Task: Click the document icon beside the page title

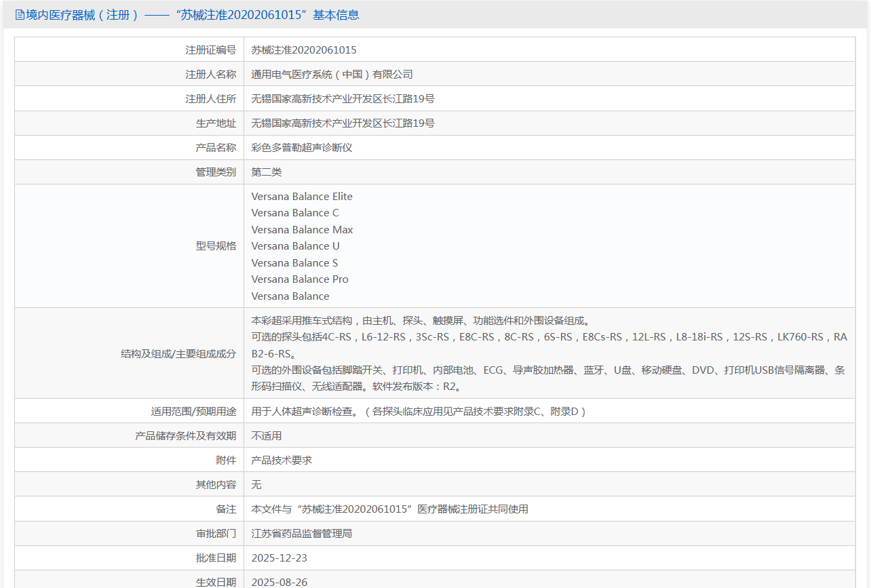Action: (x=20, y=15)
